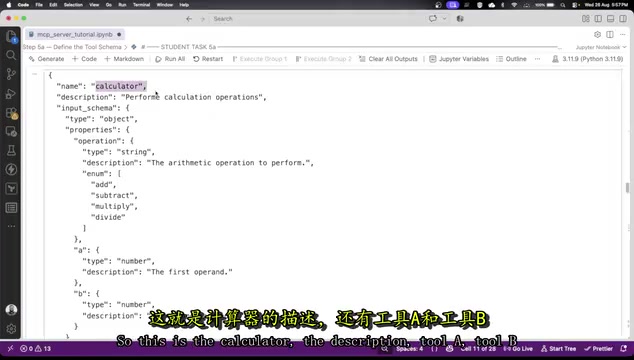Screen dimensions: 634x360
Task: Click Execute Group 2
Action: point(324,59)
